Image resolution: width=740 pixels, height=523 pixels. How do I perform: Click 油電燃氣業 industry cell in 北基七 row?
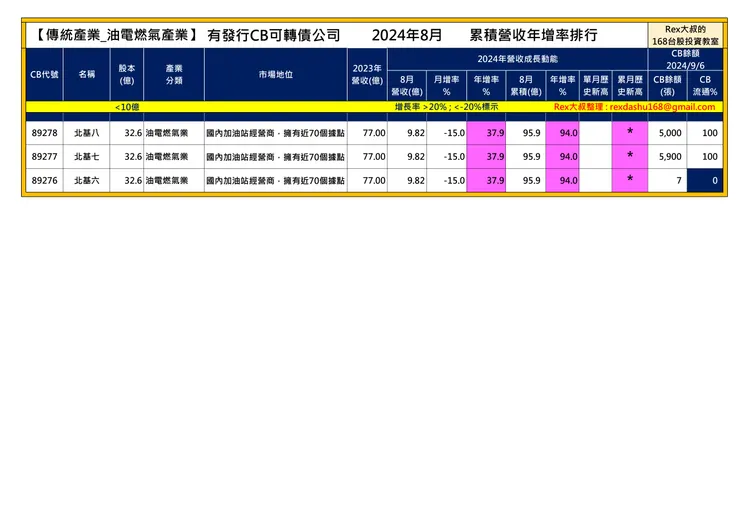point(174,157)
